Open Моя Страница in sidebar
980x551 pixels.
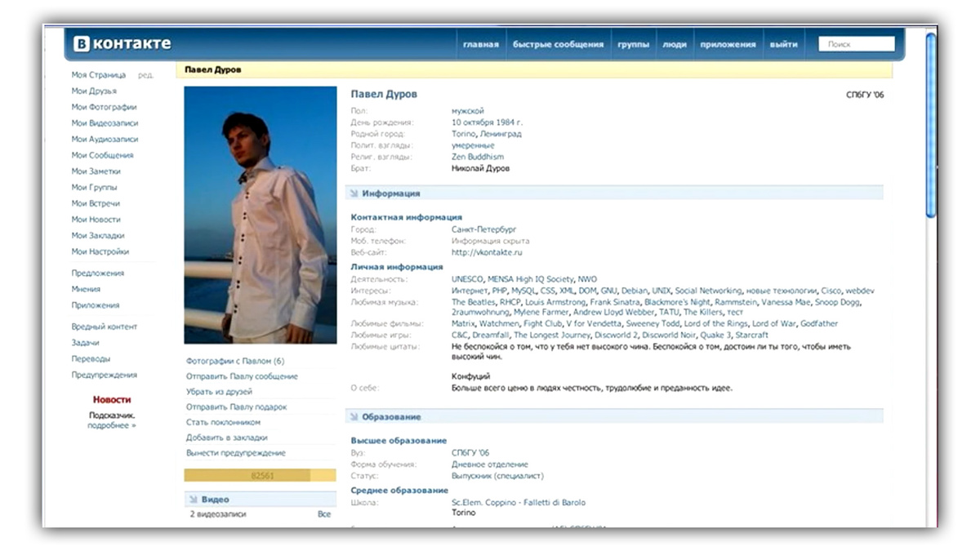[x=98, y=75]
